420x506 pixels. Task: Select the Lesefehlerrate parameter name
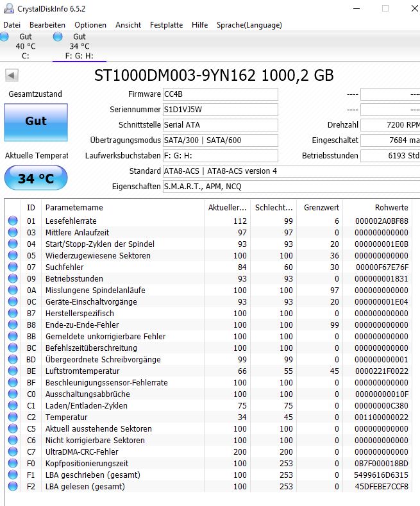point(71,221)
